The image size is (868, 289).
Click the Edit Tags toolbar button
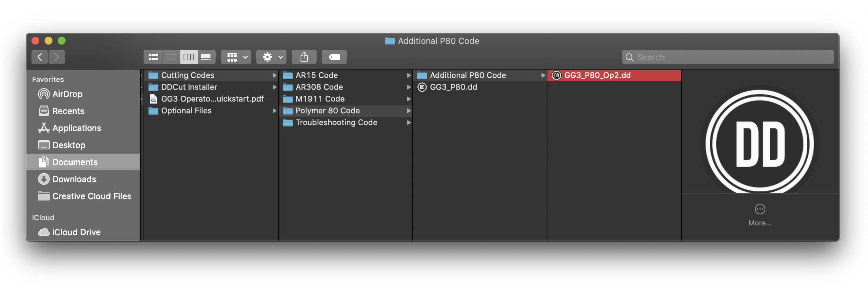pos(334,57)
